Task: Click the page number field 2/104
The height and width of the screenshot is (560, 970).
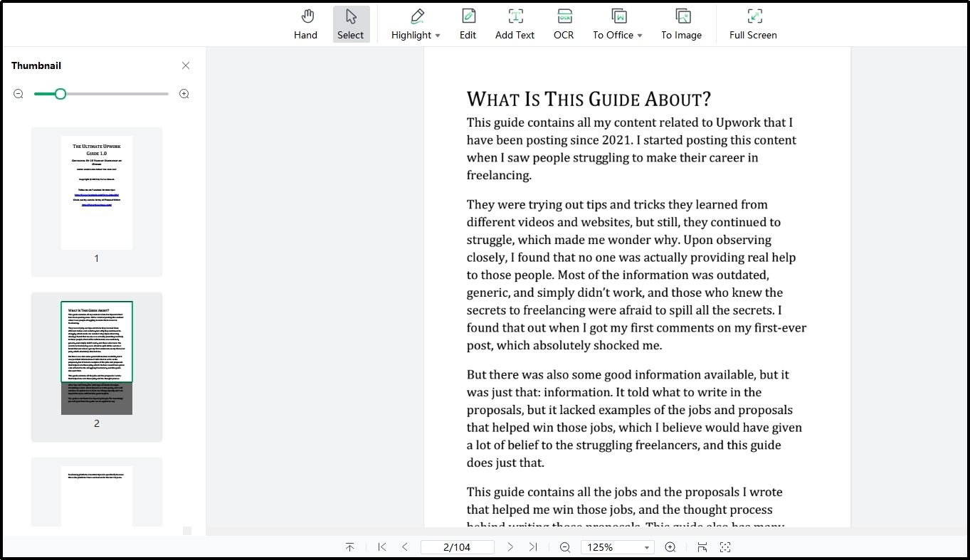Action: coord(458,547)
